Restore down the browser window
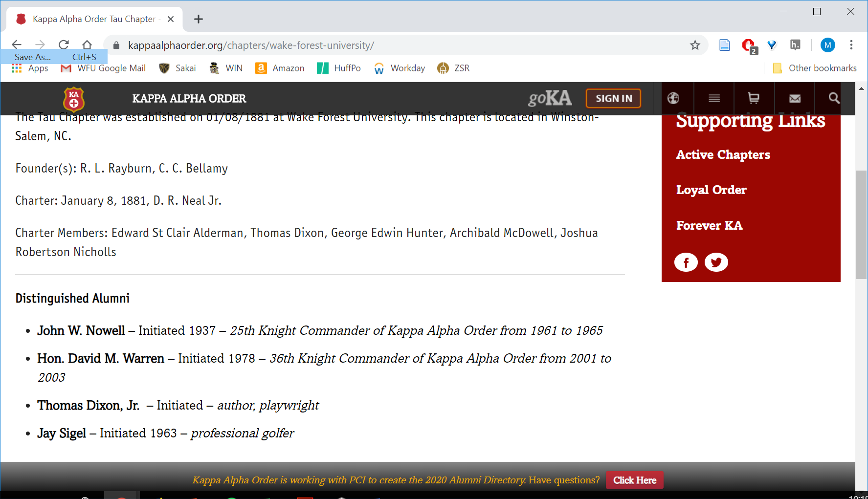Viewport: 868px width, 499px height. coord(817,11)
